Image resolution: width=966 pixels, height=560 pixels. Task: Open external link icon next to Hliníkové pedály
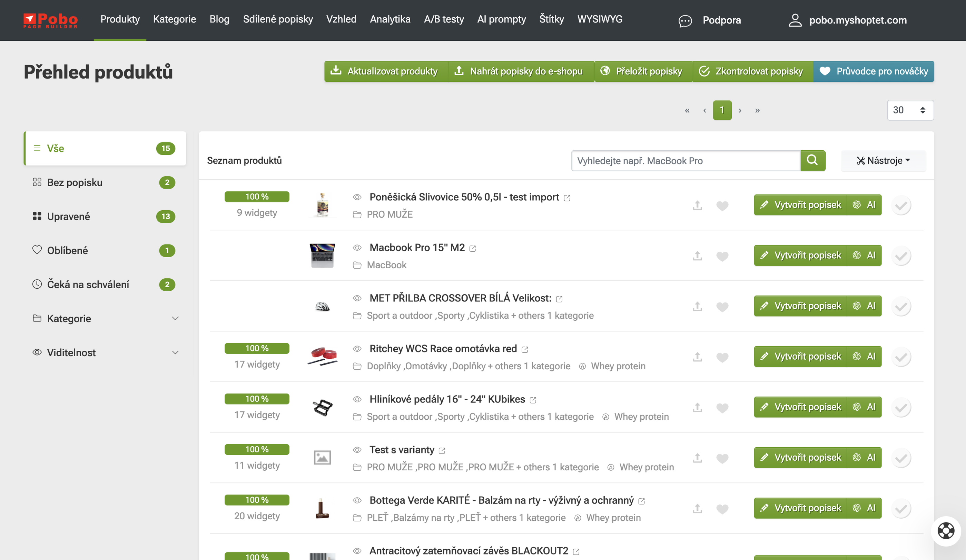click(533, 400)
